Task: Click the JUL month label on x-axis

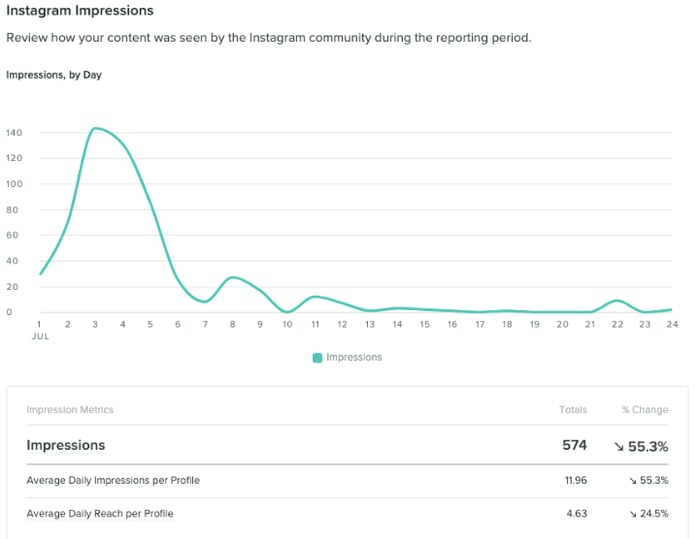Action: point(43,338)
